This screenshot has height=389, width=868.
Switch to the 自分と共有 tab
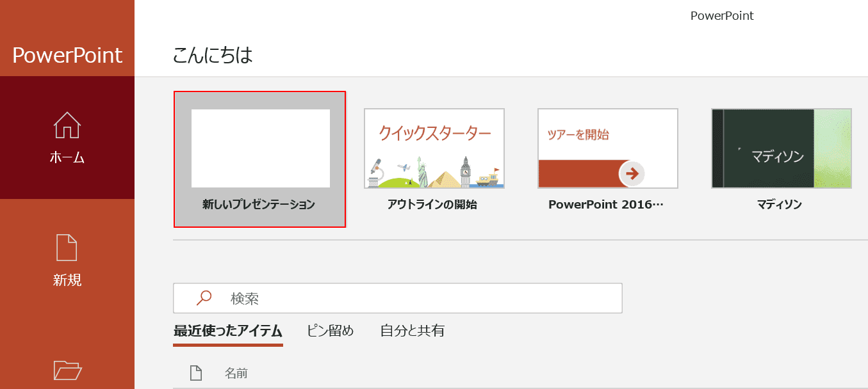click(x=413, y=331)
